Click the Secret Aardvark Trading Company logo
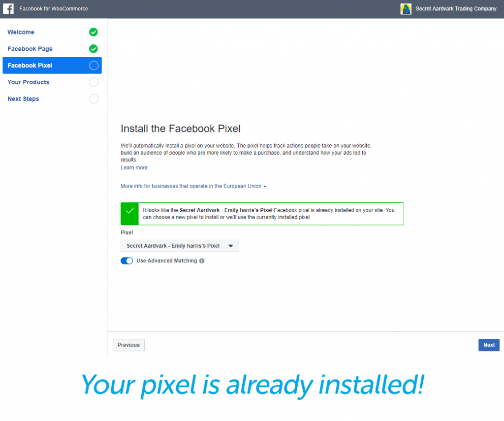 (406, 8)
